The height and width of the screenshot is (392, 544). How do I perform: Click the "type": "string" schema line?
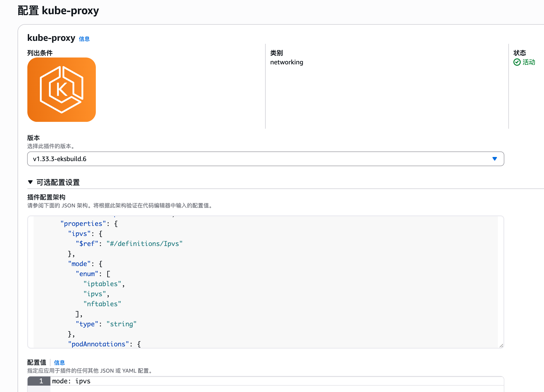point(106,324)
